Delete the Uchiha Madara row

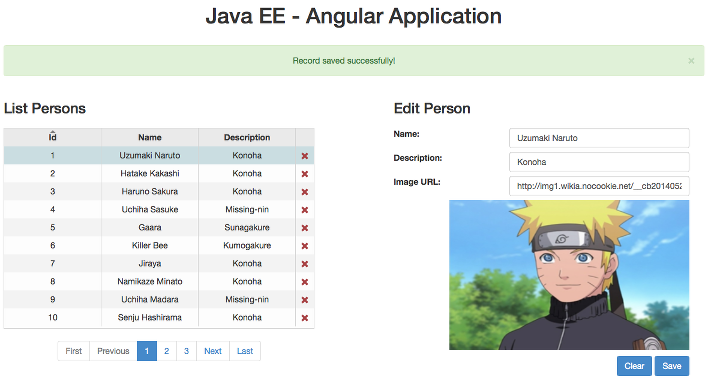(x=305, y=300)
